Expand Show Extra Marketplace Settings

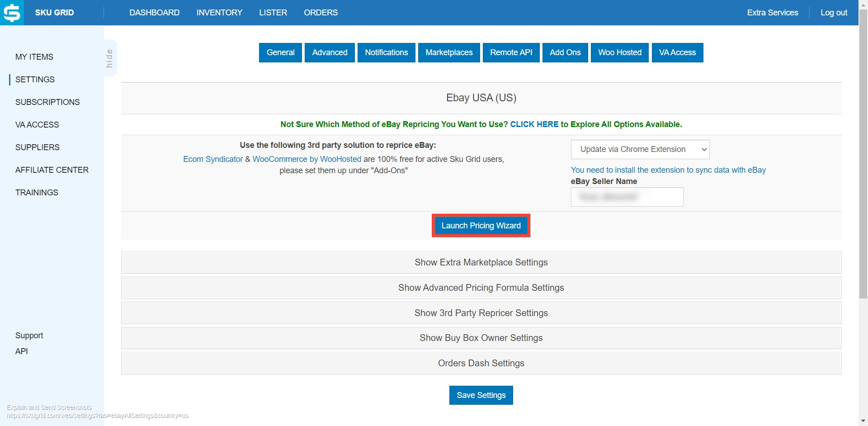pyautogui.click(x=481, y=262)
